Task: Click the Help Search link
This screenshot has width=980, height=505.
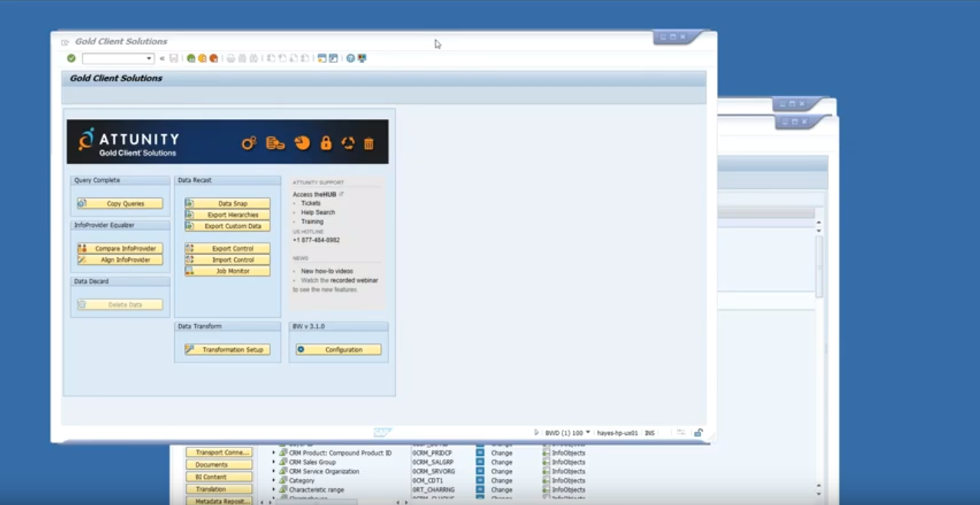Action: [x=318, y=213]
